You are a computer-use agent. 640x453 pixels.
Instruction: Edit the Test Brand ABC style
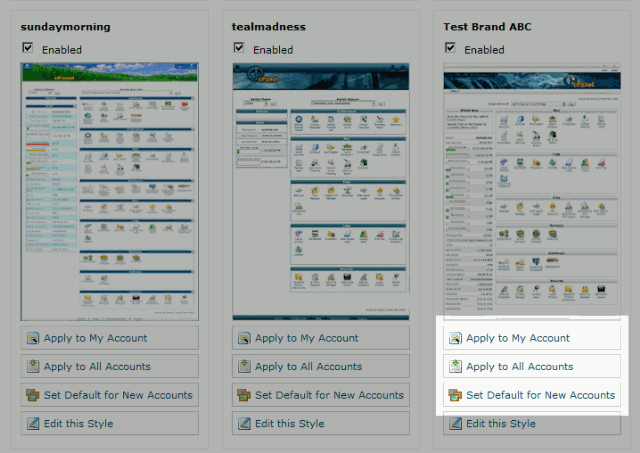(532, 424)
